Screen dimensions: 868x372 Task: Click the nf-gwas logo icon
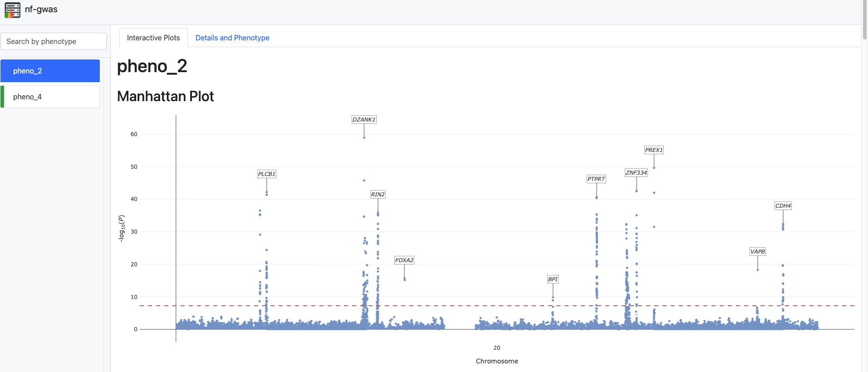12,10
